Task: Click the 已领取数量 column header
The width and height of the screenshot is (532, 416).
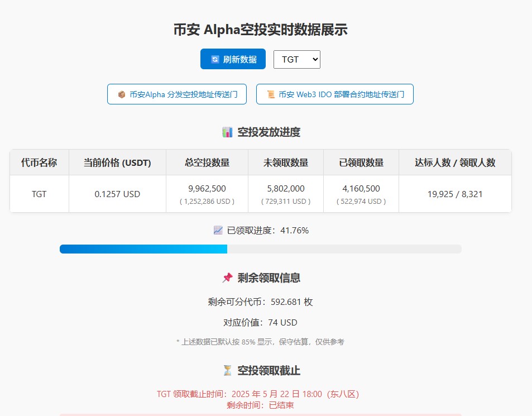Action: 361,162
